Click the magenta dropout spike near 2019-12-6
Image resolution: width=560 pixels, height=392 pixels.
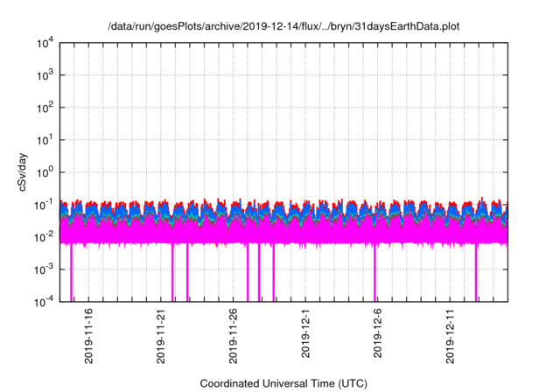375,272
